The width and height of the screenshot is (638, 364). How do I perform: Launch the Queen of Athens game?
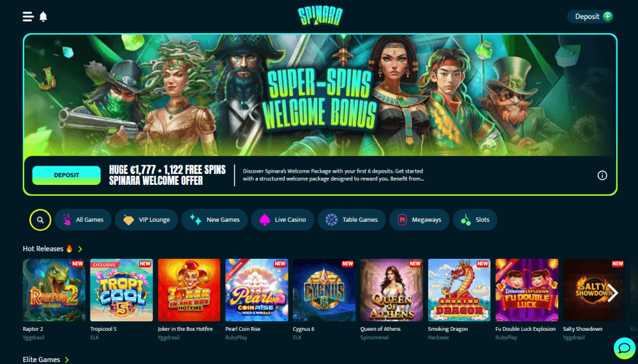(x=392, y=290)
